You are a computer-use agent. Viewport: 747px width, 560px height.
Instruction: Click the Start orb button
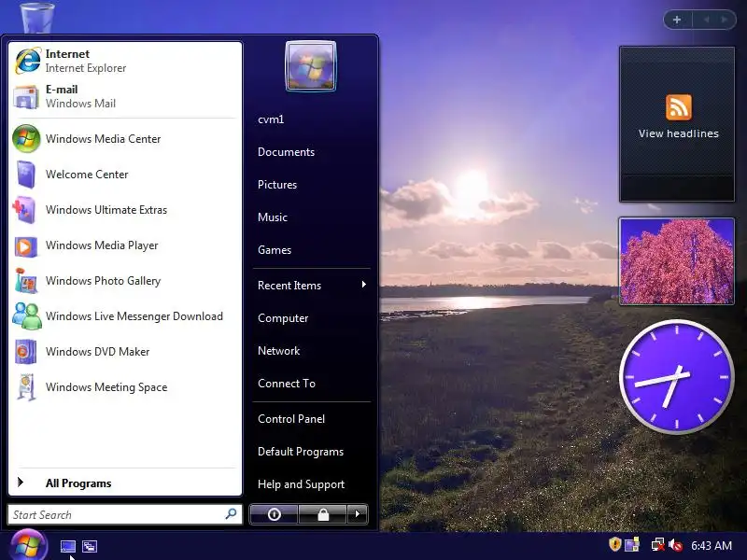[28, 545]
